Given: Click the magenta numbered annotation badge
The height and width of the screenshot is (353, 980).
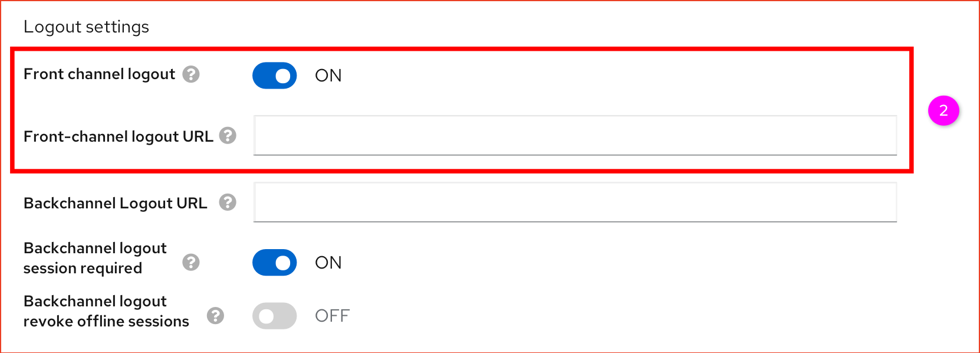Looking at the screenshot, I should coord(943,110).
